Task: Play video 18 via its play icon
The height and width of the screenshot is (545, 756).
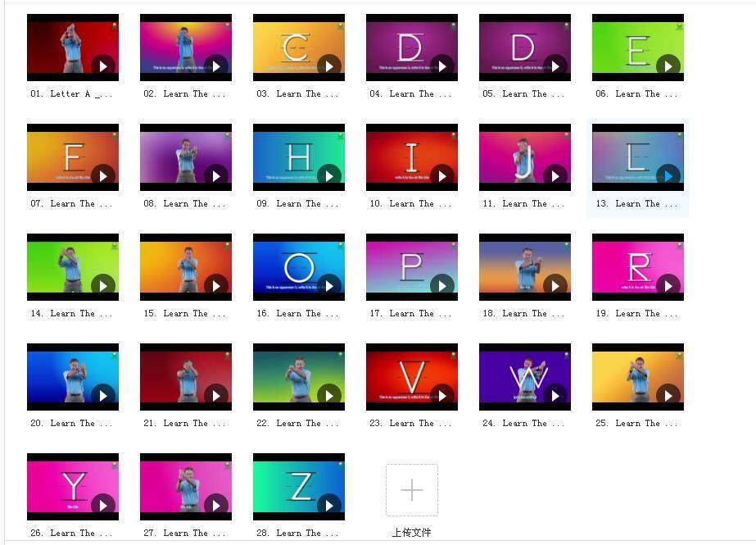Action: coord(555,285)
